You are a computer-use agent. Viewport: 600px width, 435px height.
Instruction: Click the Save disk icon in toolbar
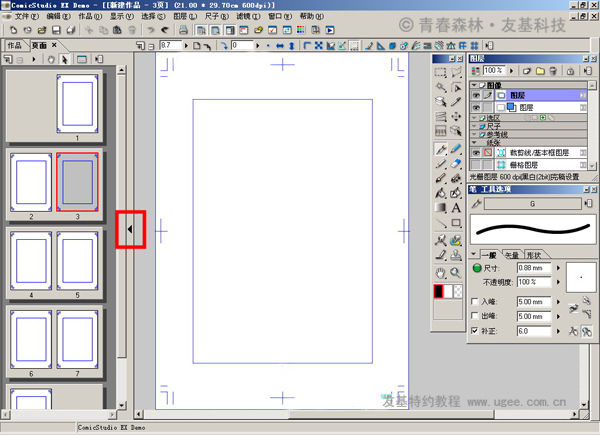(x=56, y=30)
